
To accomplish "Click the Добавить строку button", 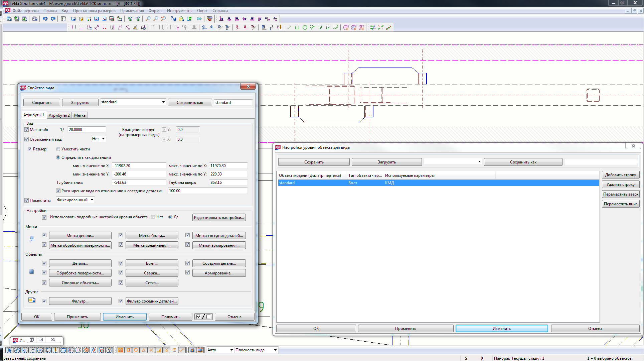I will pyautogui.click(x=620, y=175).
